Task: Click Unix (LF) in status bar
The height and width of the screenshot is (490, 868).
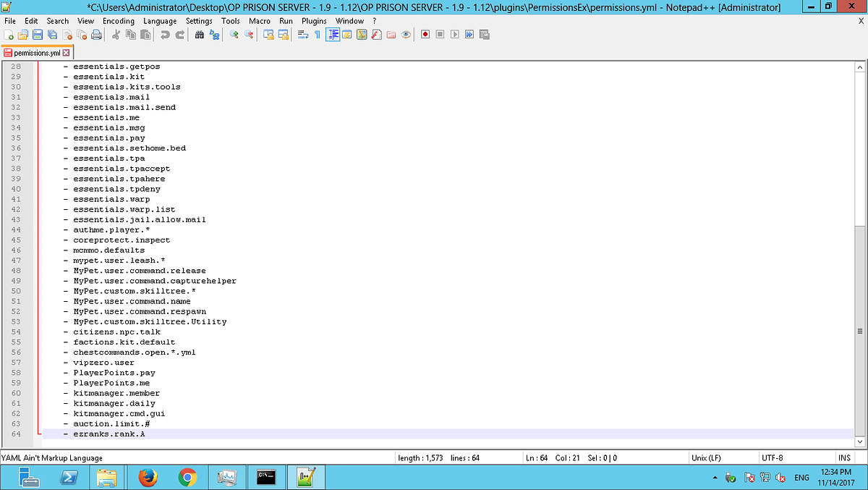Action: point(707,458)
